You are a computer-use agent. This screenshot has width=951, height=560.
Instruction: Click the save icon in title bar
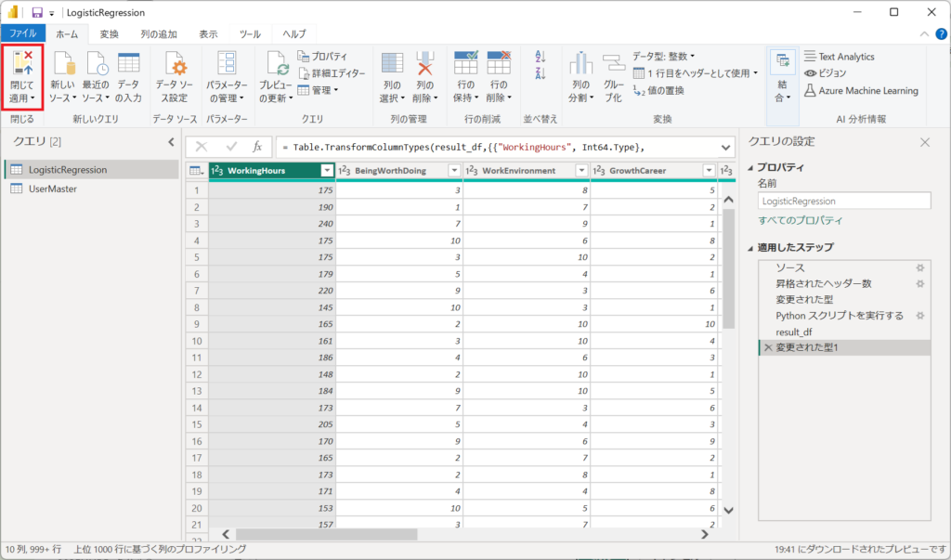pos(37,12)
